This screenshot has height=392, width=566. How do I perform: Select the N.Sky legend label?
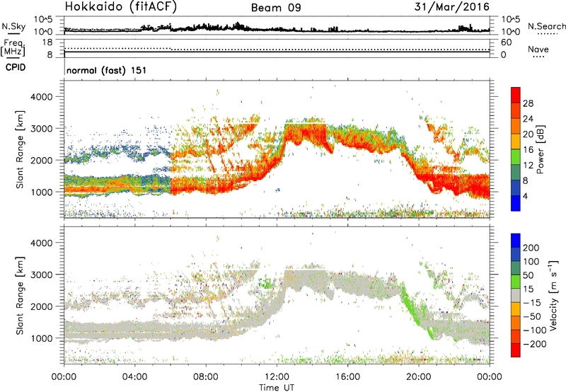click(x=13, y=26)
